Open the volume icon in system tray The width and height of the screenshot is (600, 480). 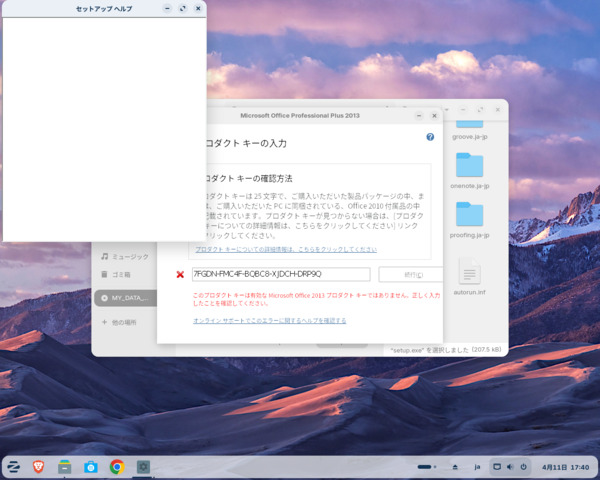[510, 467]
